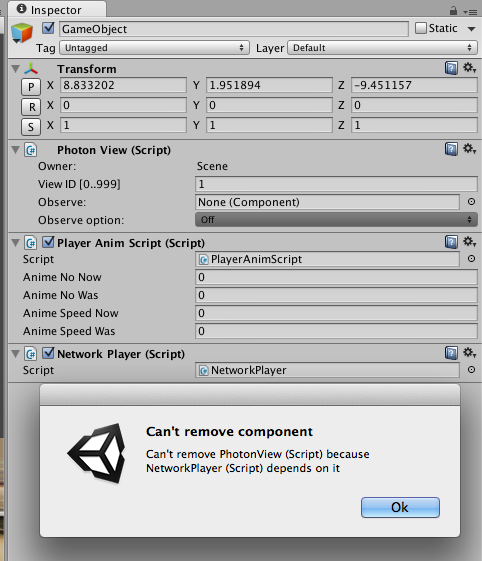Open Photon View gear settings menu
The image size is (482, 561).
[x=470, y=148]
